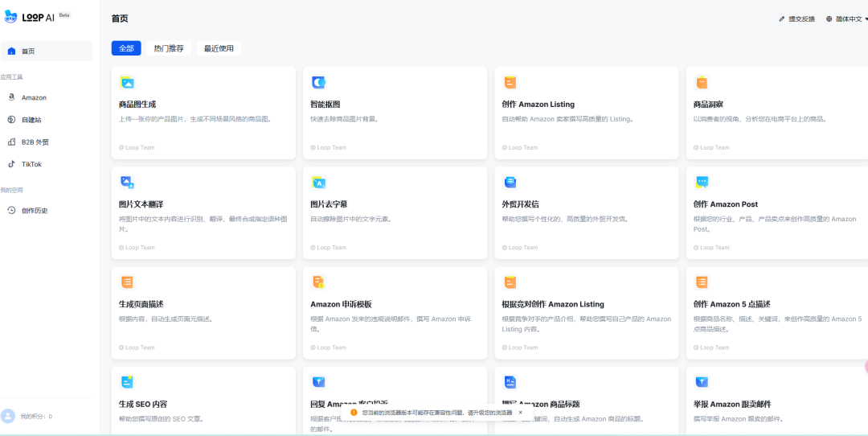Click the 商品图生成 card icon

(x=127, y=83)
